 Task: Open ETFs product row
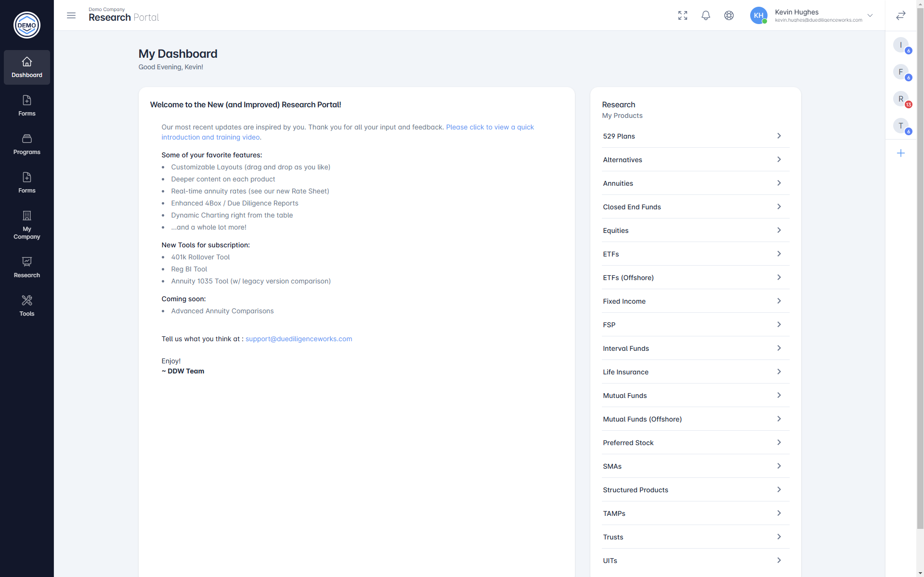tap(696, 254)
